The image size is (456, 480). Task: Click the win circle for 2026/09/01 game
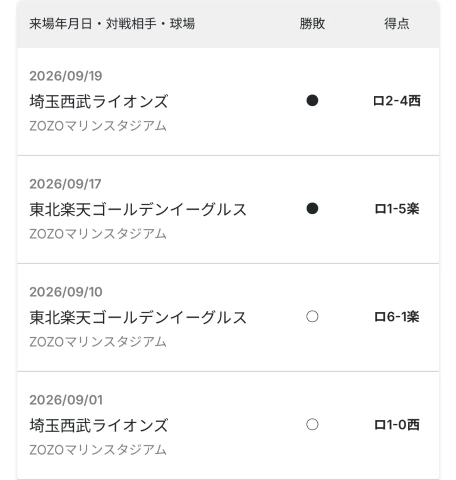[x=312, y=424]
